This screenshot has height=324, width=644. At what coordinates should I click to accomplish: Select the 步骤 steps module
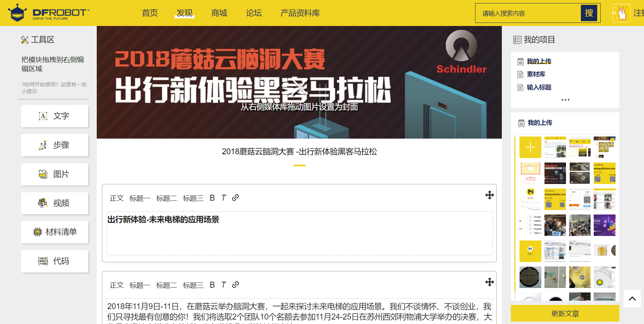point(54,145)
